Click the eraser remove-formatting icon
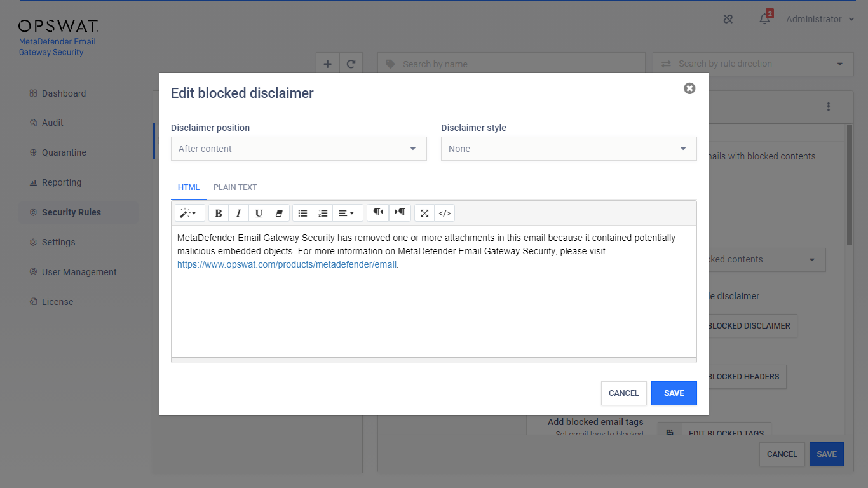This screenshot has width=868, height=488. pos(279,213)
